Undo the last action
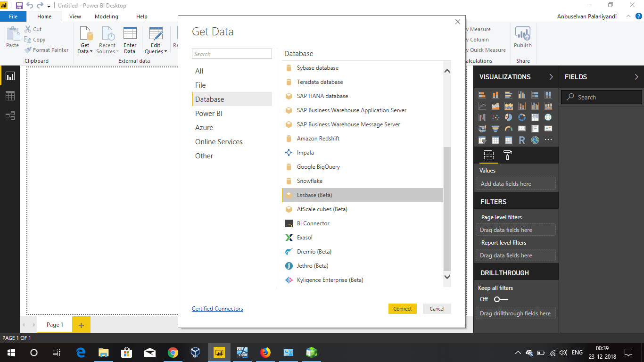Viewport: 644px width, 362px height. pos(30,6)
